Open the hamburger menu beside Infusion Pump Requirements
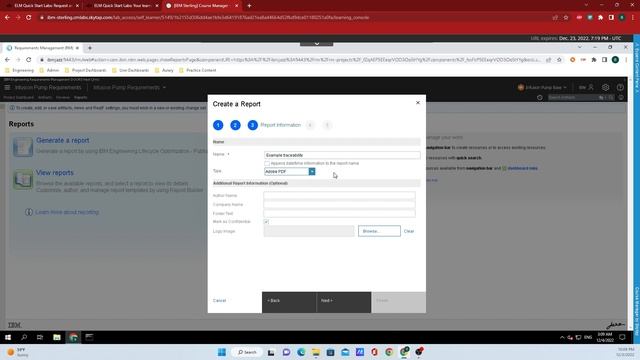This screenshot has height=360, width=640. click(x=7, y=87)
